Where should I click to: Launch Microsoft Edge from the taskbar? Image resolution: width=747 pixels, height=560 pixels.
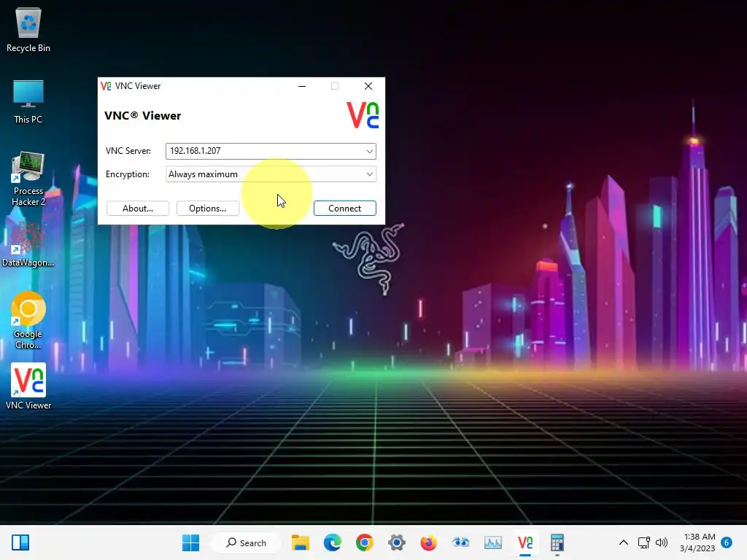pyautogui.click(x=333, y=542)
